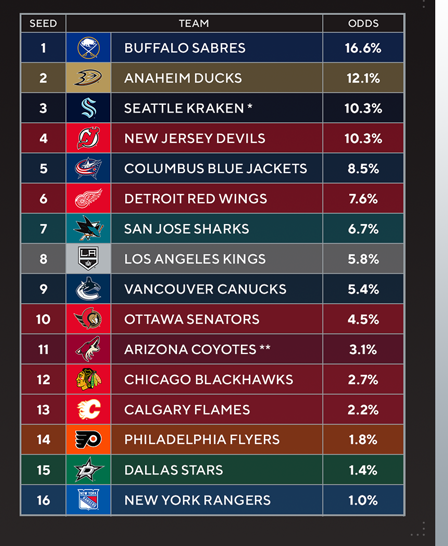Click the SEED column header
This screenshot has width=448, height=546.
[43, 23]
